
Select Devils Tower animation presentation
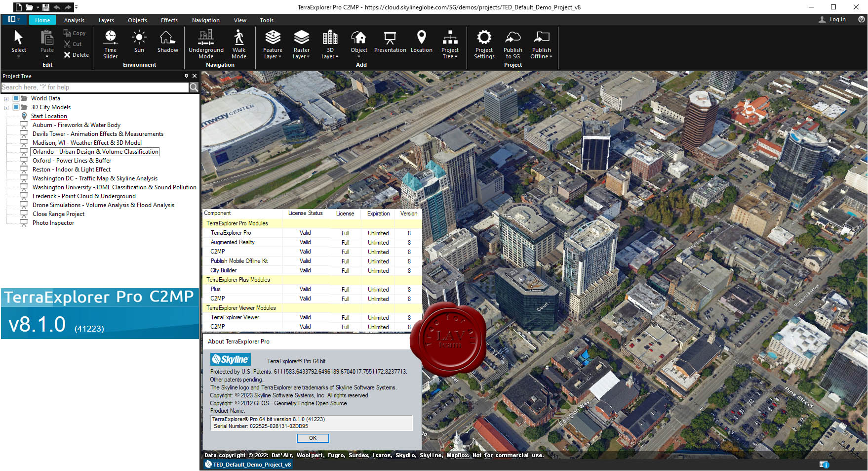pos(98,134)
